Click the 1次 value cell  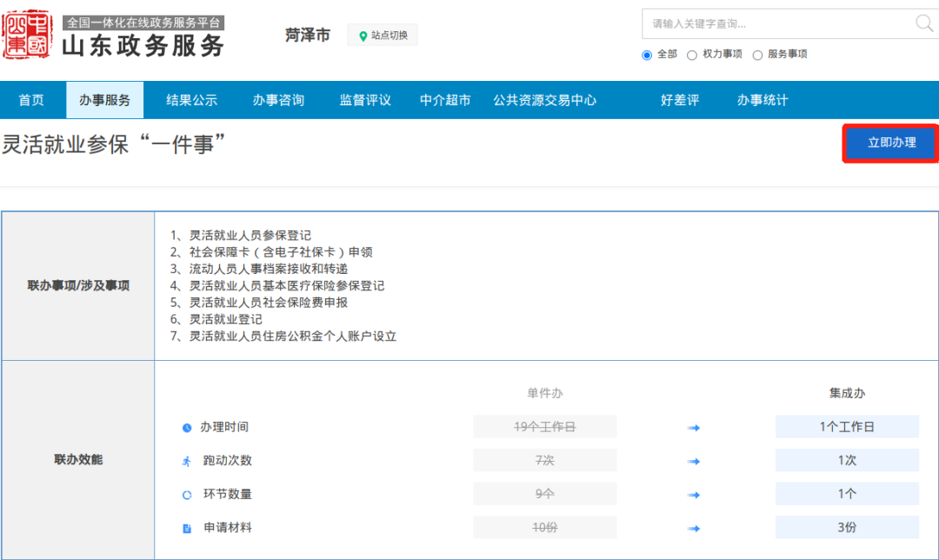click(847, 460)
